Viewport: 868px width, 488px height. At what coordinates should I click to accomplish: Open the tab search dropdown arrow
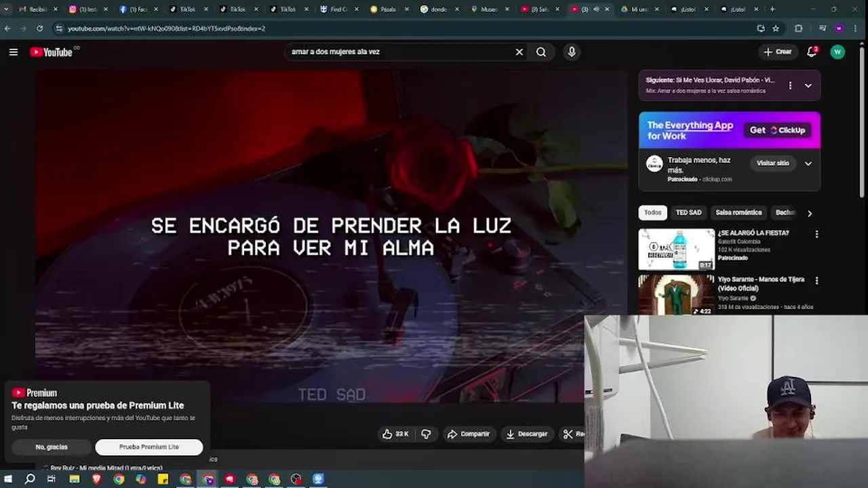tap(7, 9)
